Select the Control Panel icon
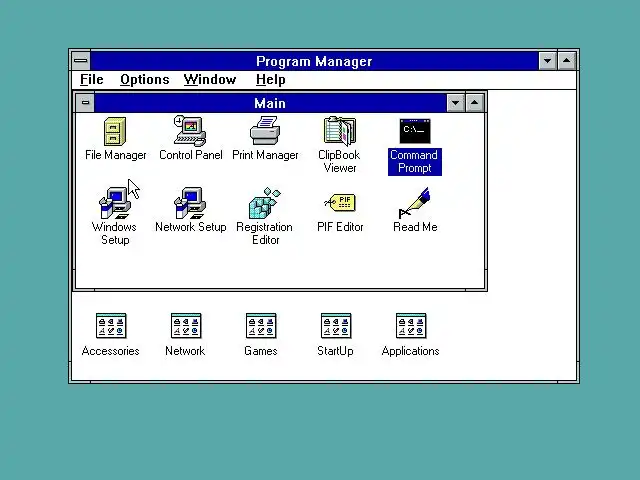Viewport: 640px width, 480px height. [x=190, y=131]
